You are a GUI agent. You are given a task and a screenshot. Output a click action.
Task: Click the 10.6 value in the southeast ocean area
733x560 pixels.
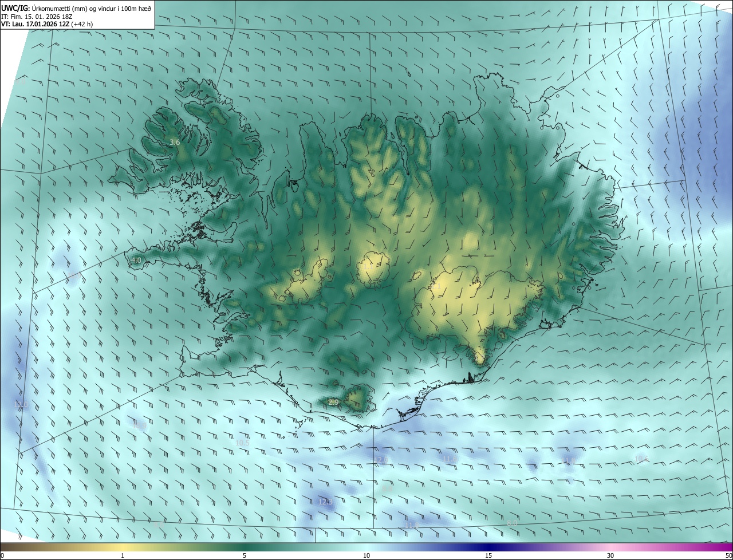[x=641, y=459]
